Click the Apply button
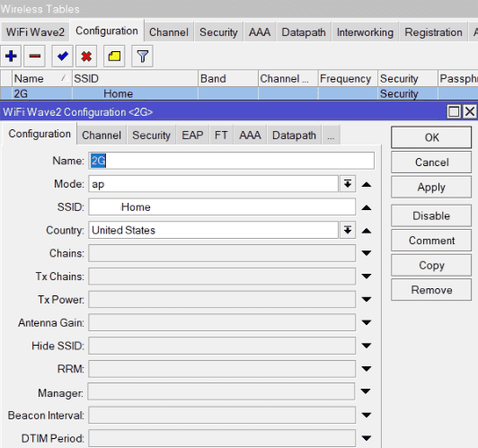 click(431, 187)
